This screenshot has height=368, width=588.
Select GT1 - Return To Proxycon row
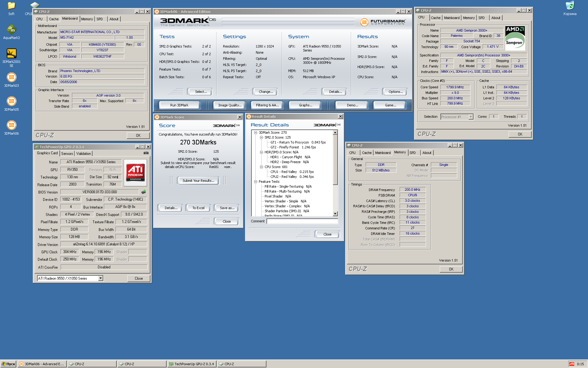point(298,143)
